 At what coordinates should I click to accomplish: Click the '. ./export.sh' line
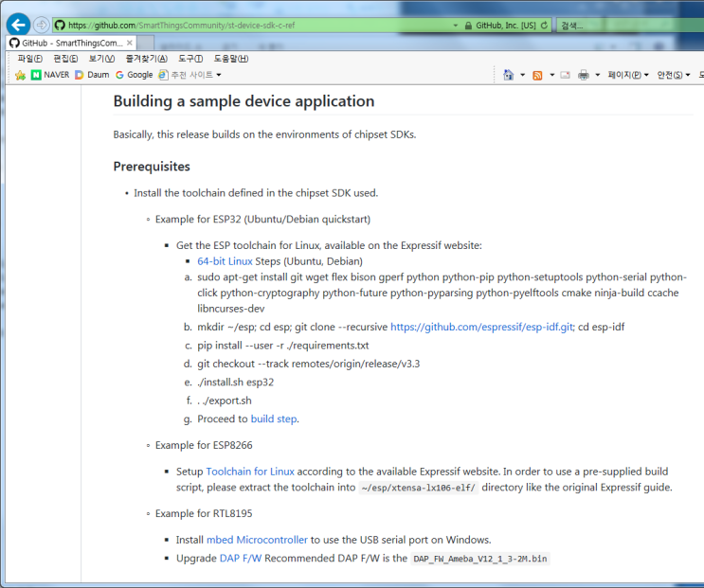(x=224, y=401)
